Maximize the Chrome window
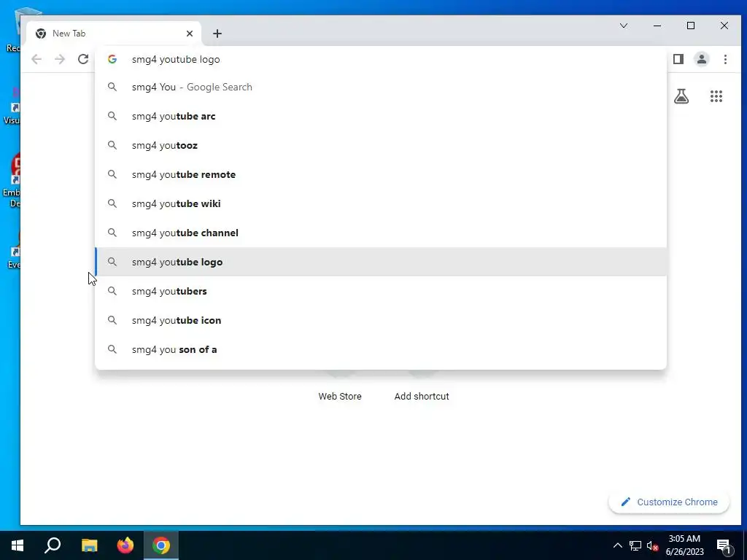 [x=691, y=26]
